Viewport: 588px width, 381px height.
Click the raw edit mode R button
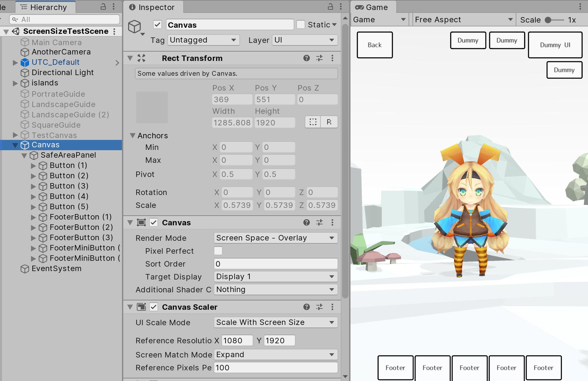[329, 122]
